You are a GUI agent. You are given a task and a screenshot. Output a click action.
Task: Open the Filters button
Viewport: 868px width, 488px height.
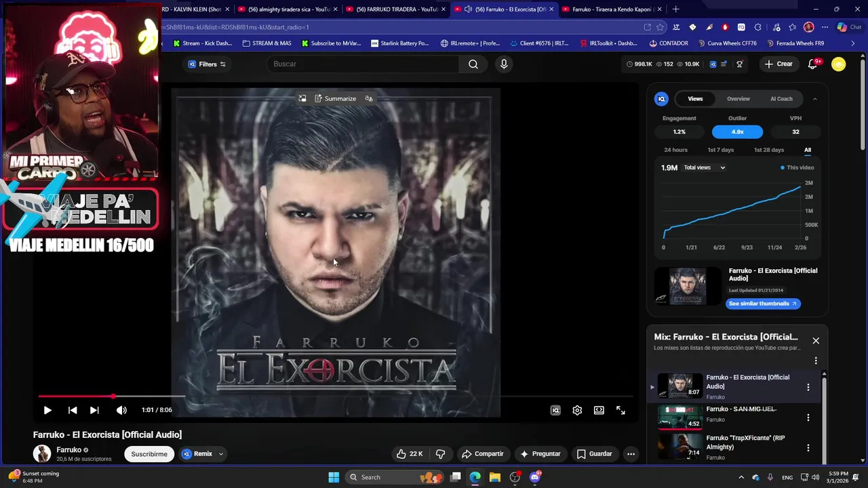pyautogui.click(x=207, y=64)
